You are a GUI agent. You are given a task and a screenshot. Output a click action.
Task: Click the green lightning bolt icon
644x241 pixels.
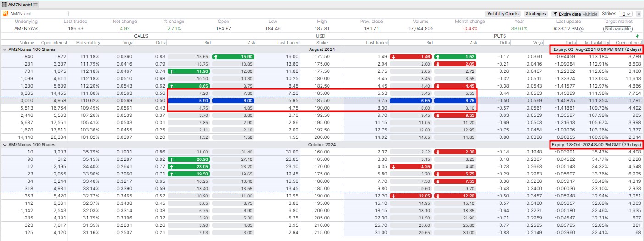click(x=637, y=36)
